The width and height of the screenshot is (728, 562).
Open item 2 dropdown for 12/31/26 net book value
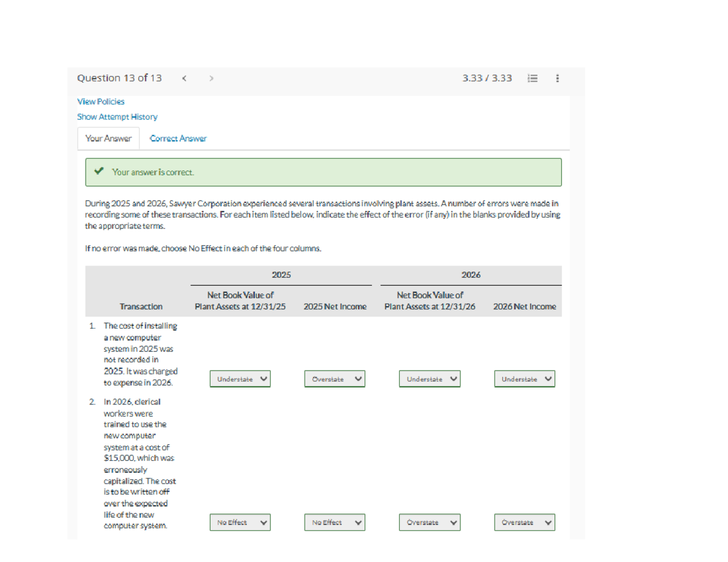(430, 522)
